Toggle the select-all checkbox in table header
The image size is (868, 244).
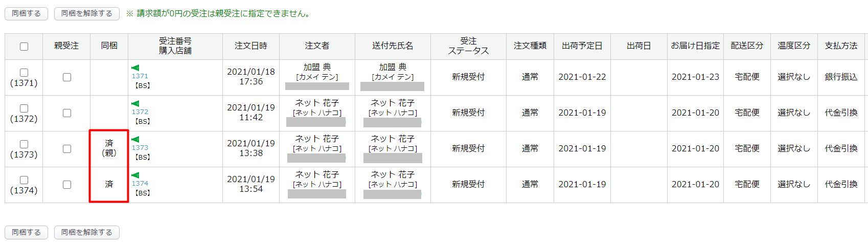24,47
